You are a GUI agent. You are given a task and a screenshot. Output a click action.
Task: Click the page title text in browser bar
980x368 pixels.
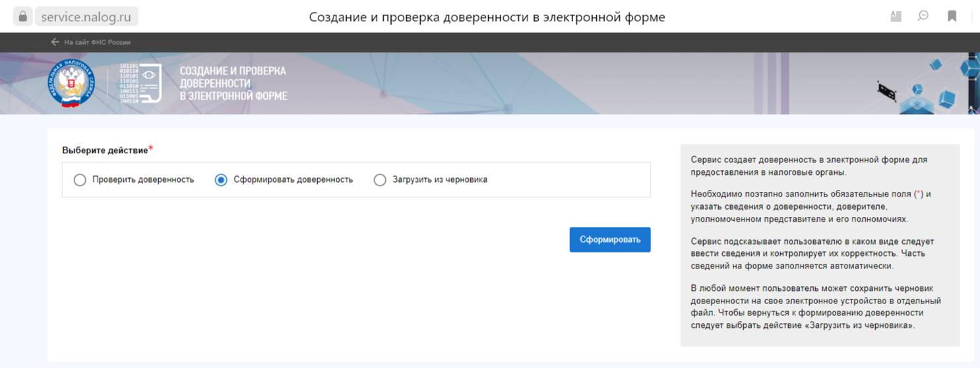click(487, 17)
